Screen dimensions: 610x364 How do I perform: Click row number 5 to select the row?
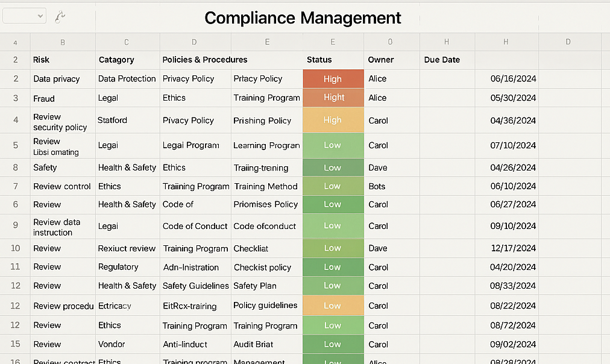(x=14, y=145)
